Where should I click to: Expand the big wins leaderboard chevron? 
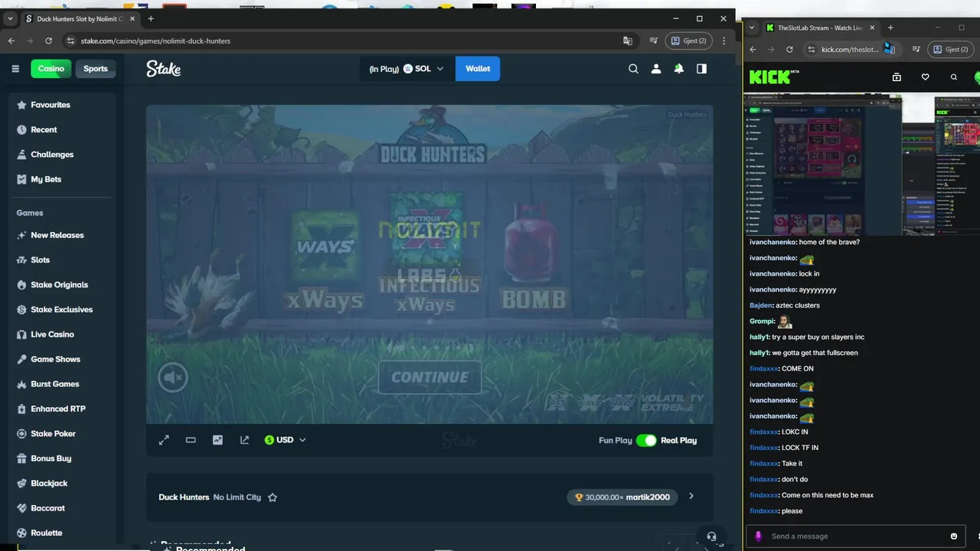[x=691, y=497]
